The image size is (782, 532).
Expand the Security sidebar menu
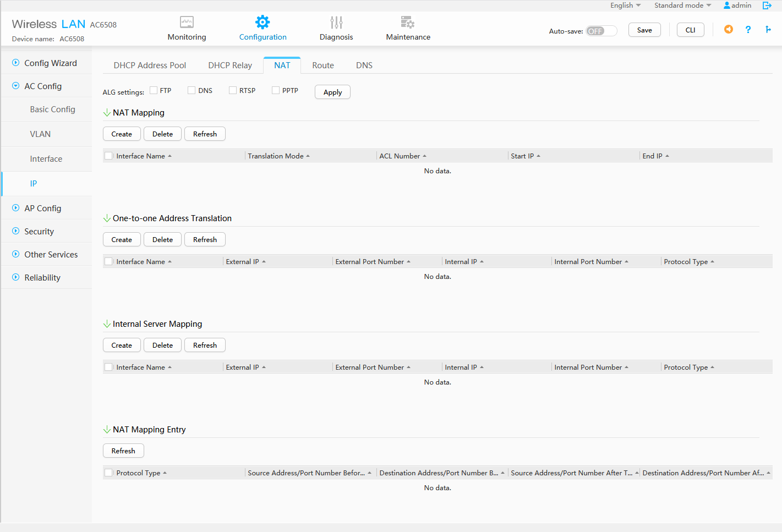click(39, 232)
